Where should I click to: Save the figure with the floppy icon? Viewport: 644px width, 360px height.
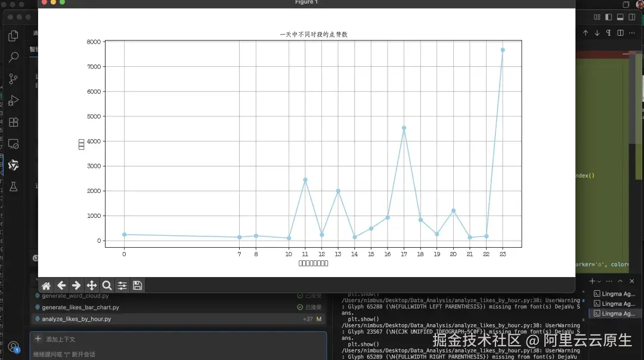(x=138, y=285)
